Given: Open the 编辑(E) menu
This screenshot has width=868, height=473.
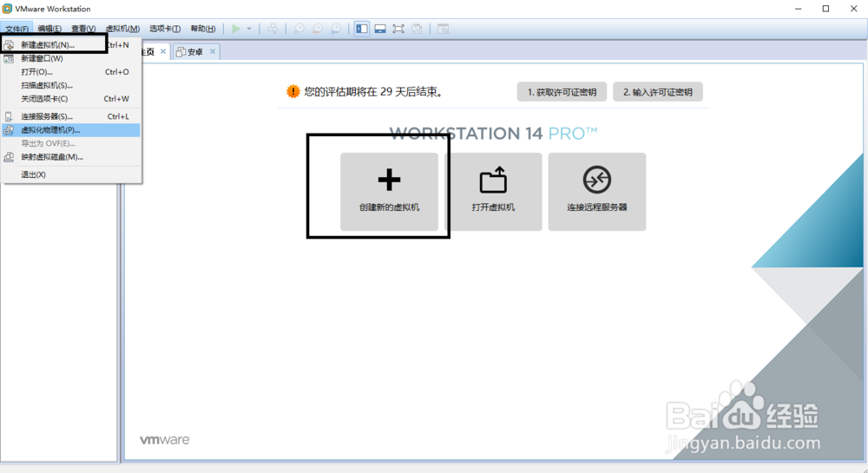Looking at the screenshot, I should [x=49, y=29].
